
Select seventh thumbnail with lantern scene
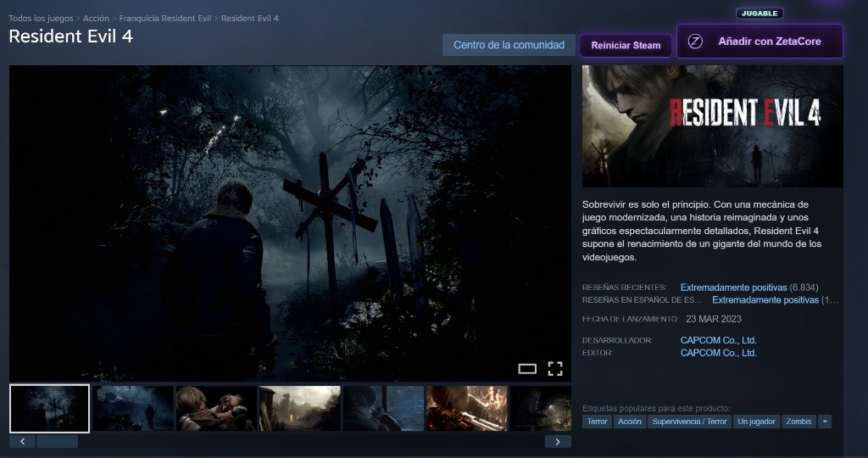point(541,409)
